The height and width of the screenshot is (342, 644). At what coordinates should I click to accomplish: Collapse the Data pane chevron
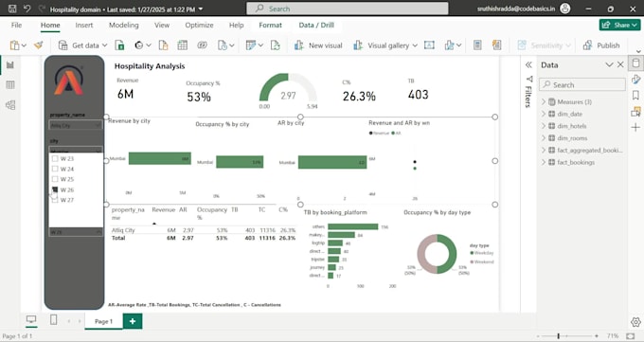coord(609,65)
